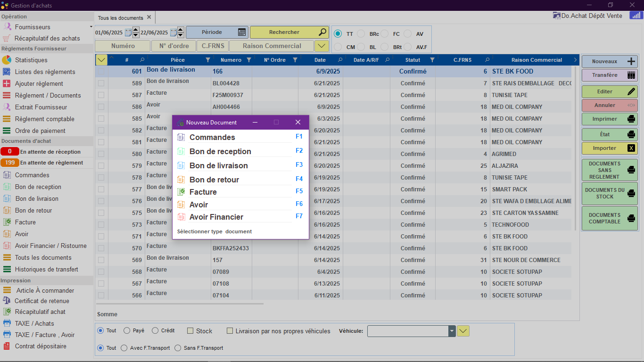
Task: Switch to the Tous les documents tab
Action: point(120,18)
